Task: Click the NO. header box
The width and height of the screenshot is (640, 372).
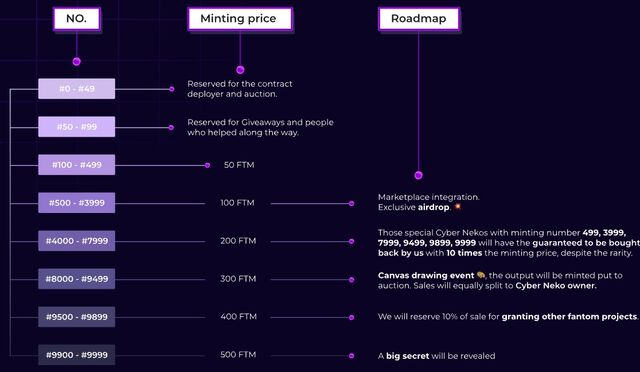Action: (x=77, y=19)
